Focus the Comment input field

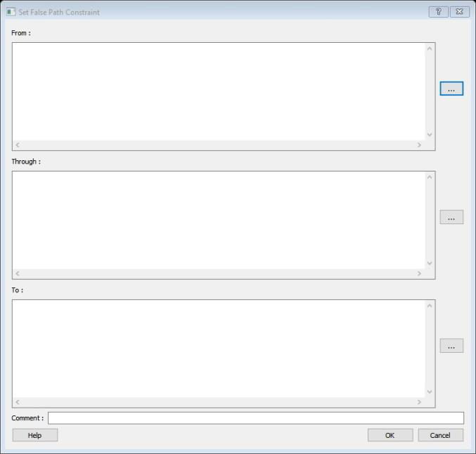click(256, 418)
